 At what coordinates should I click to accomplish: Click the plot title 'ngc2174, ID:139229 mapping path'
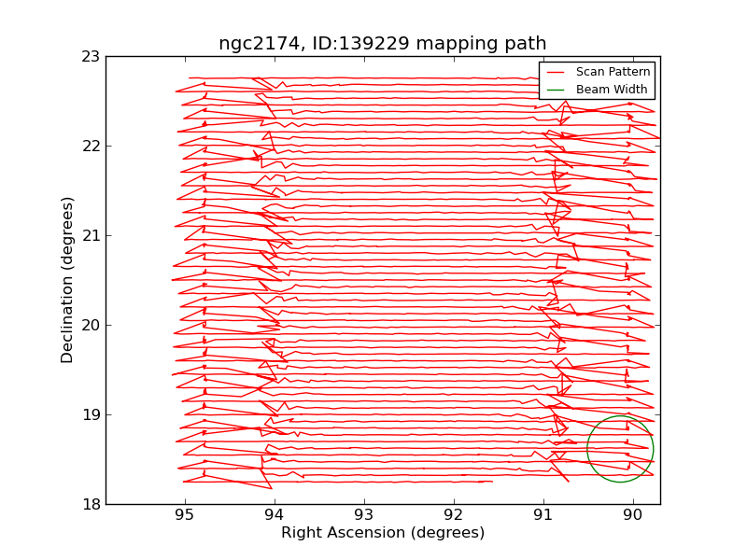click(382, 44)
